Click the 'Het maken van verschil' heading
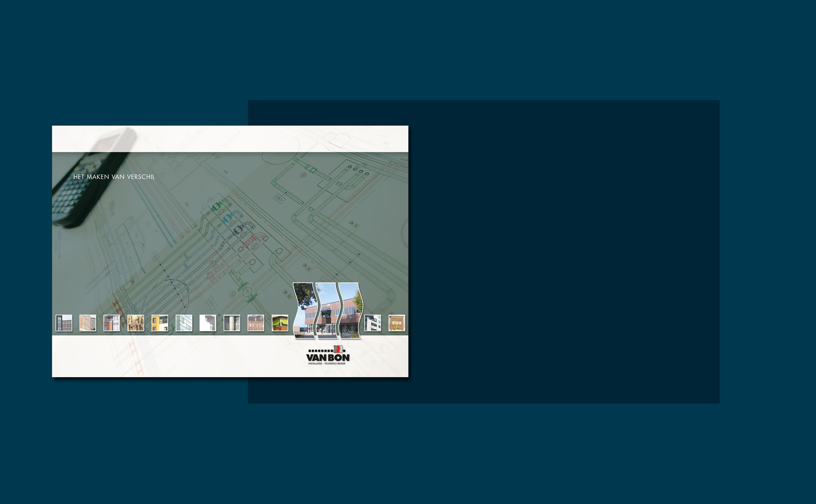The image size is (816, 504). tap(114, 177)
